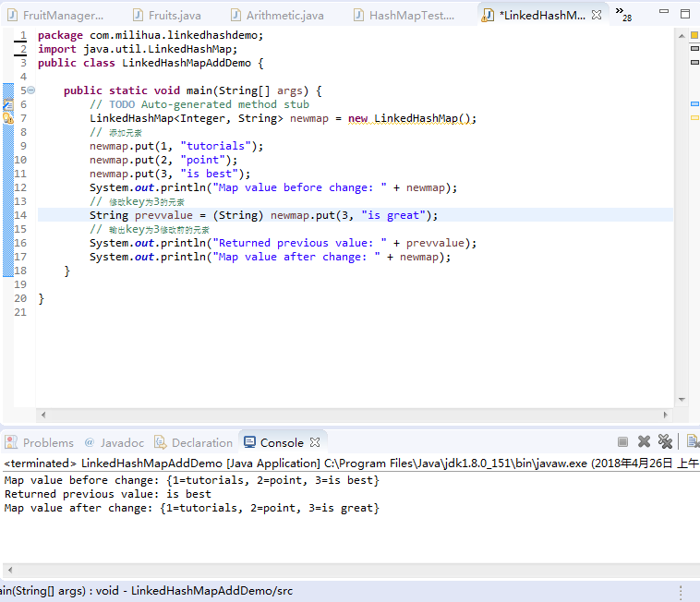Switch to the FruitManager editor tab
Image resolution: width=700 pixels, height=602 pixels.
click(x=55, y=15)
